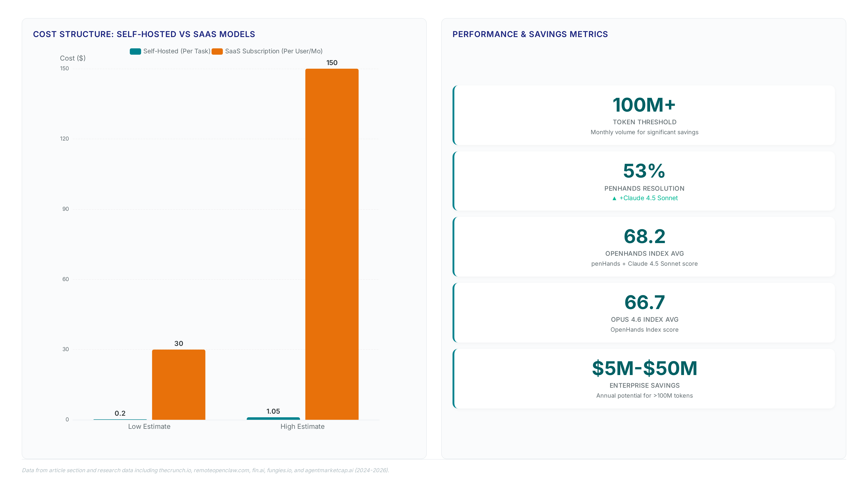Click the High Estimate axis label
The height and width of the screenshot is (488, 868).
(303, 426)
